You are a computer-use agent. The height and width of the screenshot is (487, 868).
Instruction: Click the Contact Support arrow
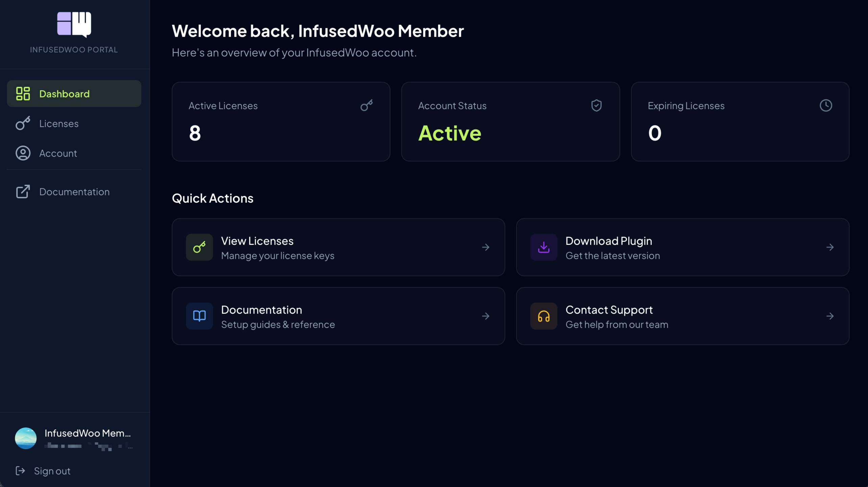[830, 316]
